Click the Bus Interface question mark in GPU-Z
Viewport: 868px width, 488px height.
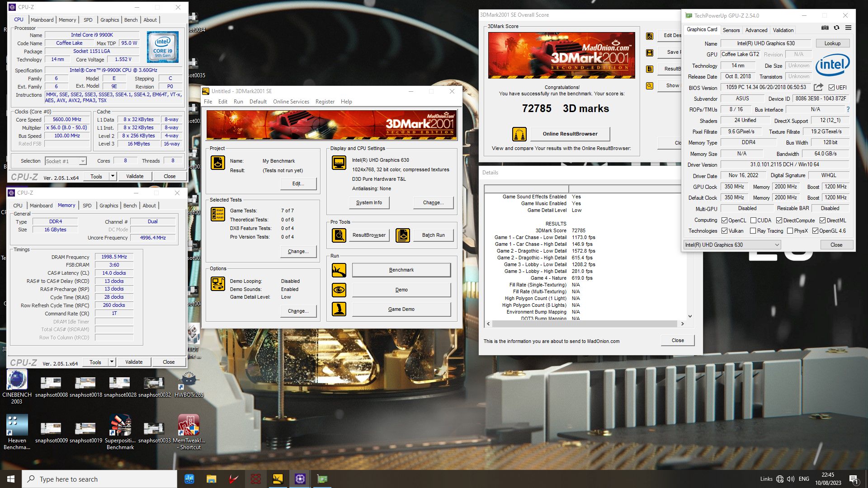tap(848, 109)
